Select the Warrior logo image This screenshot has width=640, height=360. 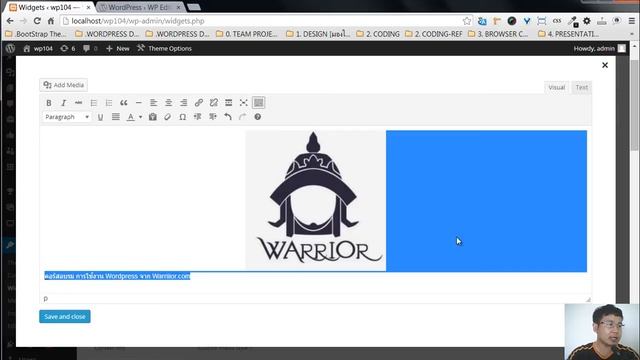316,200
